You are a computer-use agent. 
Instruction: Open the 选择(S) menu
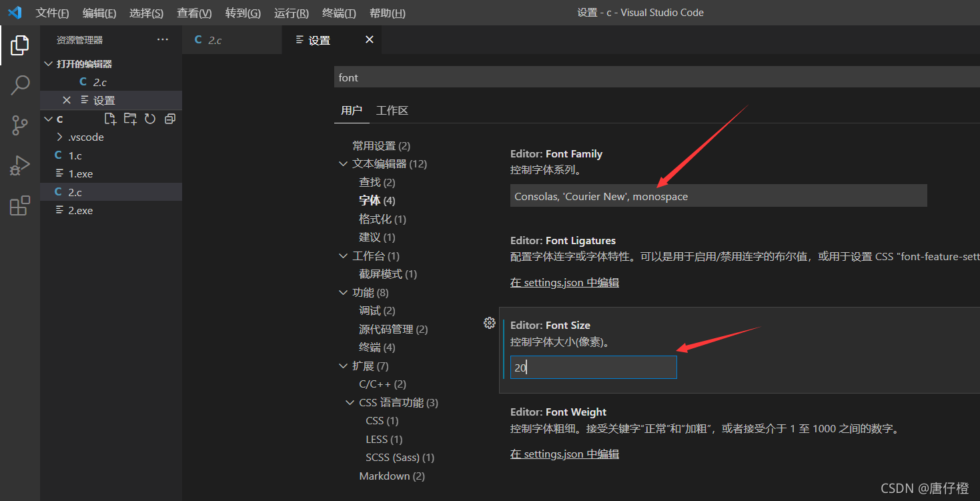coord(146,13)
